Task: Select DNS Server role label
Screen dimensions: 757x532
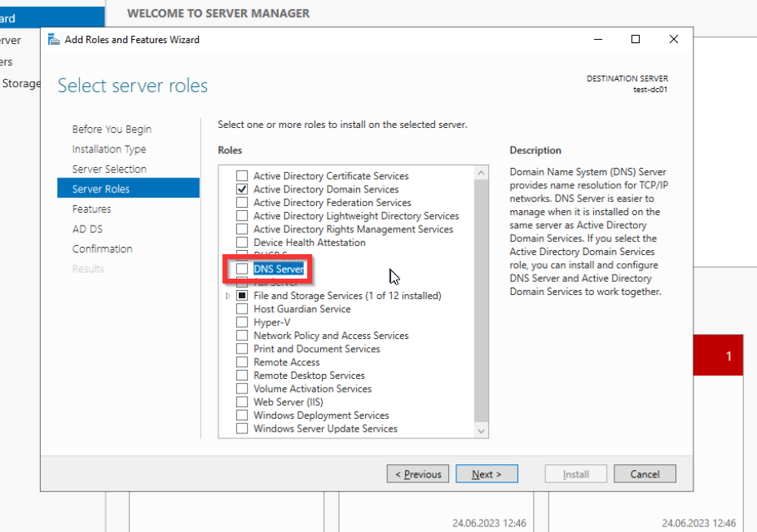Action: [x=279, y=269]
